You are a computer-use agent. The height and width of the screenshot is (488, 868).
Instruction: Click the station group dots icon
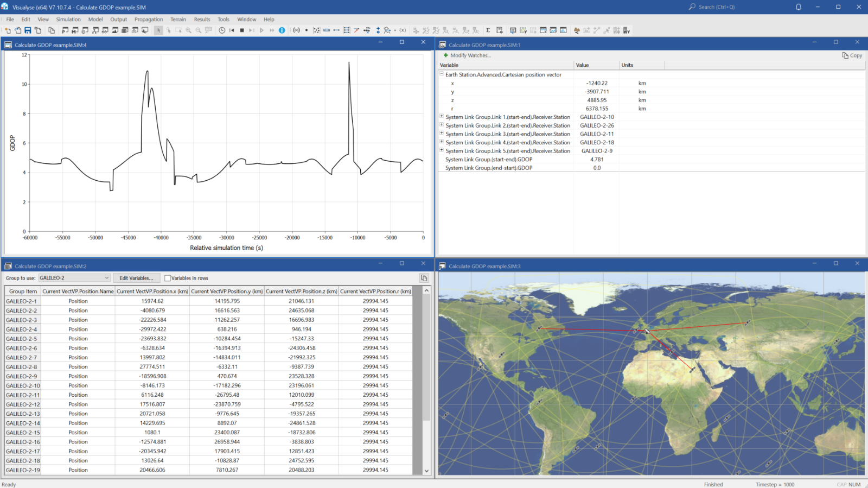coord(316,30)
